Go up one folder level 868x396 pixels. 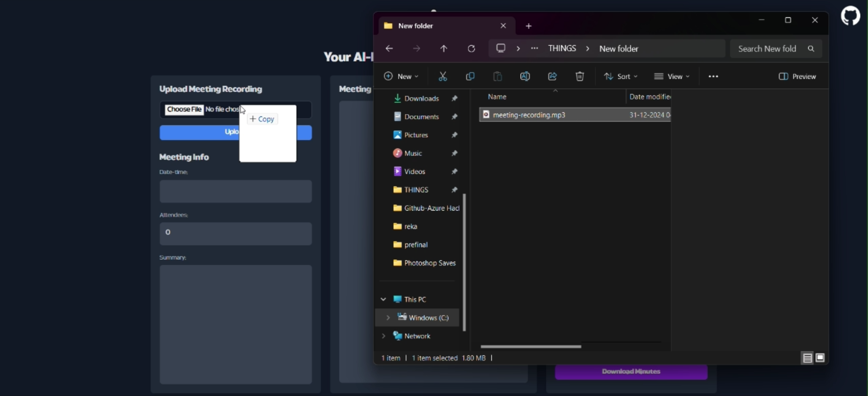(444, 49)
